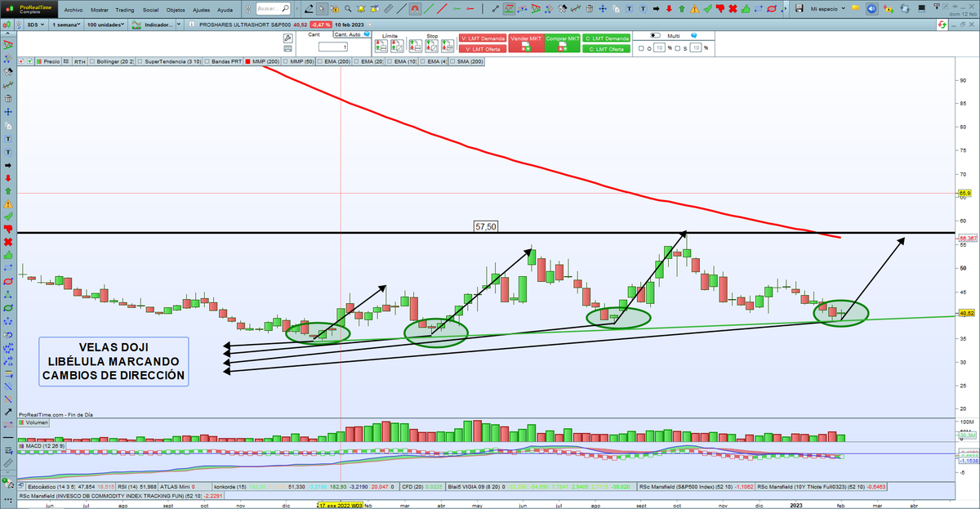The width and height of the screenshot is (980, 509).
Task: Open the SDS ticker dropdown
Action: click(x=34, y=25)
